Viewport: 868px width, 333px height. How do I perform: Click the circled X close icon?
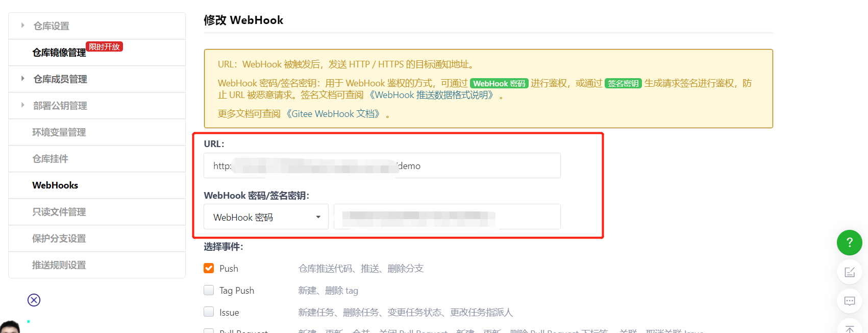34,300
